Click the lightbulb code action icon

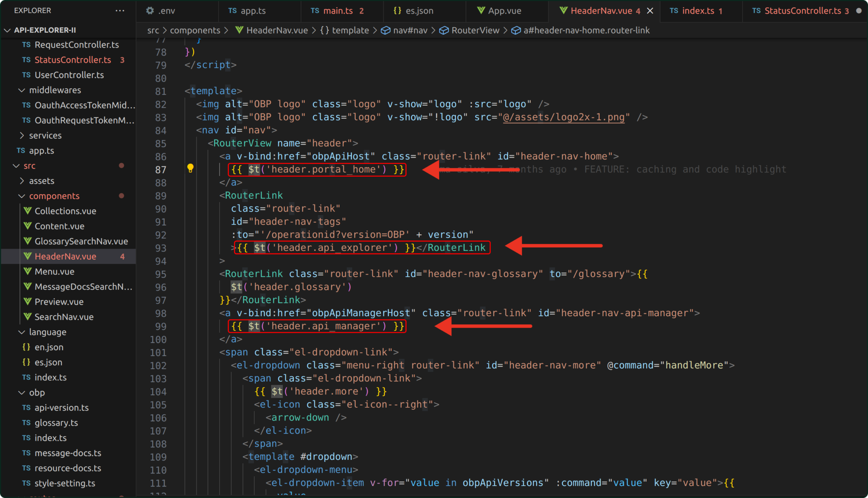tap(190, 168)
